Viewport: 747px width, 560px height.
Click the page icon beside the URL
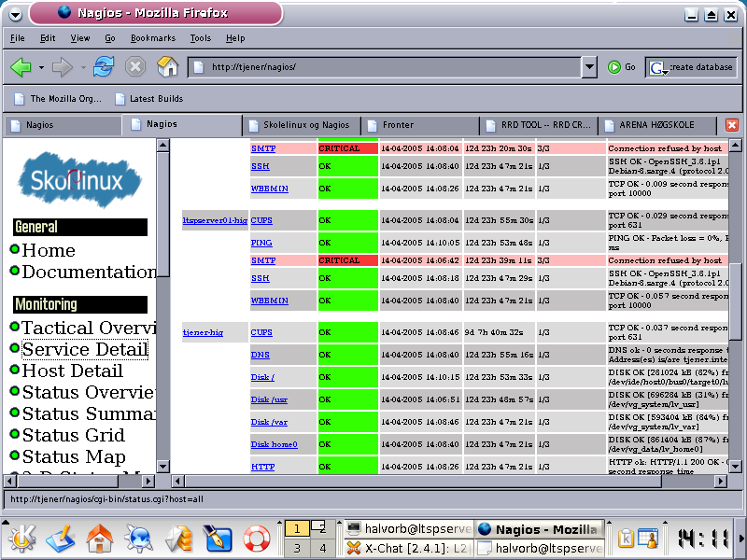[x=199, y=67]
